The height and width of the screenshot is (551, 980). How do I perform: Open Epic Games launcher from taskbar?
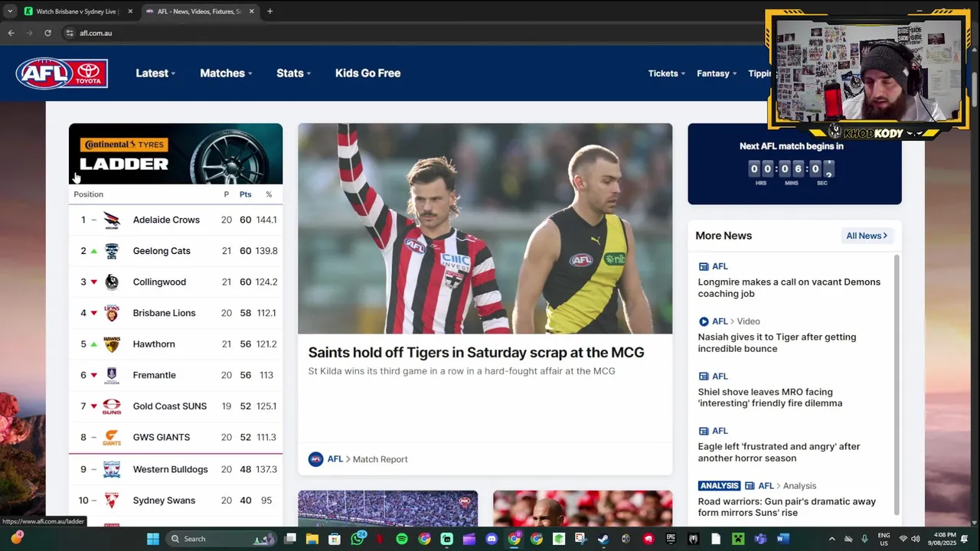671,539
